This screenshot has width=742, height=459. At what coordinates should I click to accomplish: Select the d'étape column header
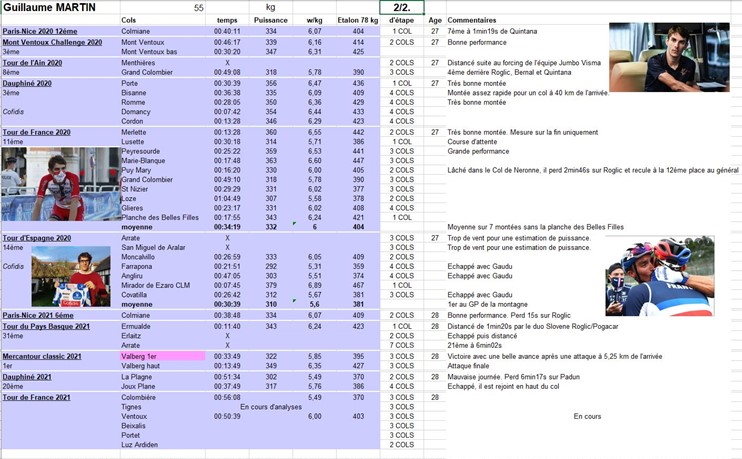[x=401, y=20]
